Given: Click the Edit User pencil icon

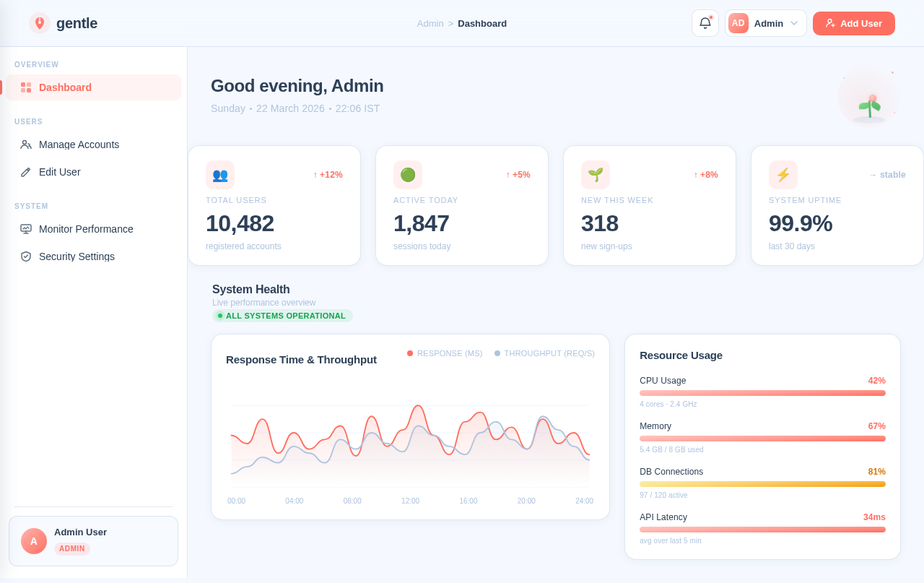Looking at the screenshot, I should click(x=25, y=172).
